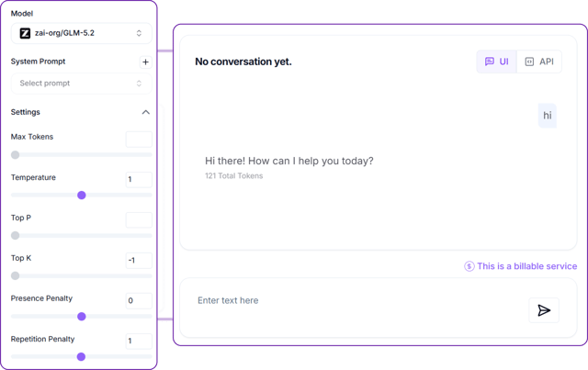Click the Repetition Penalty slider handle
The height and width of the screenshot is (370, 588).
click(81, 357)
